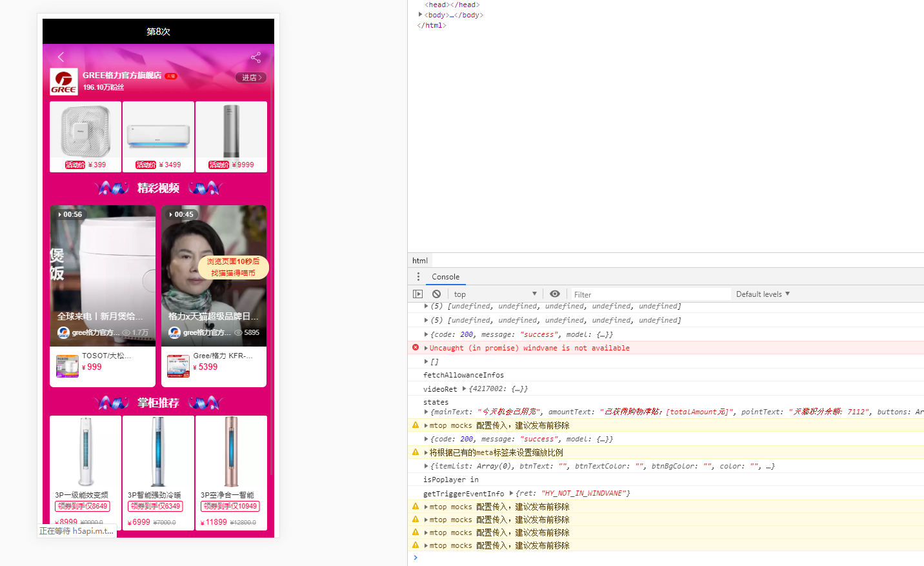Screen dimensions: 924x566
Task: Clear the console with the ban icon
Action: point(437,294)
